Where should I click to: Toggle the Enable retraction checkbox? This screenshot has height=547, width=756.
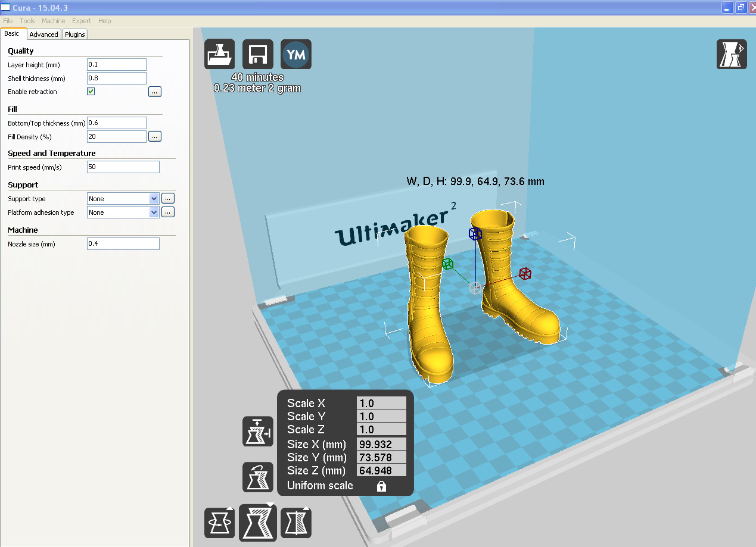pyautogui.click(x=91, y=92)
